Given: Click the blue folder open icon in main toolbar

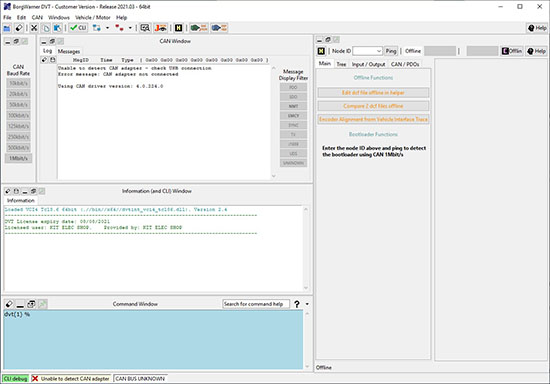Looking at the screenshot, I should [7, 28].
